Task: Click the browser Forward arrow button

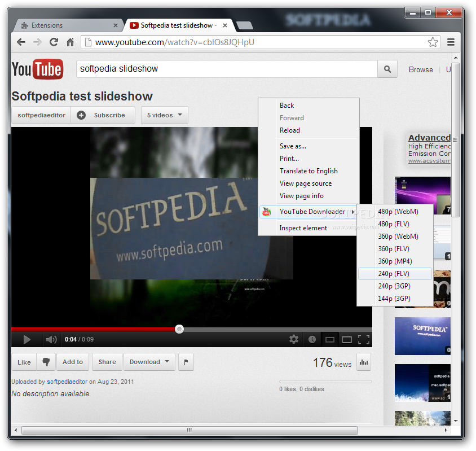Action: click(37, 42)
